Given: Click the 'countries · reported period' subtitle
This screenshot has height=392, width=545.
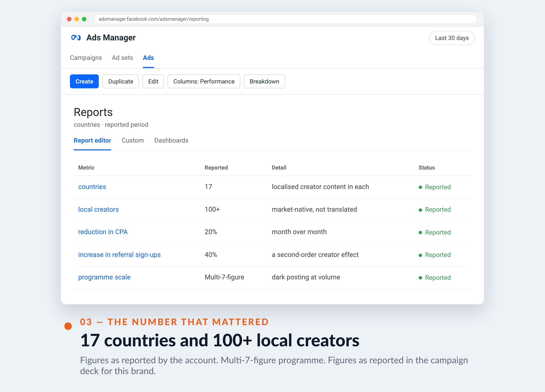Looking at the screenshot, I should coord(111,125).
